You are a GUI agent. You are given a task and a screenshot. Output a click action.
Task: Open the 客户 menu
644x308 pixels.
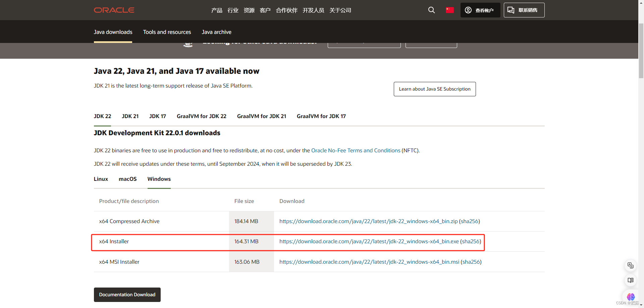(x=265, y=10)
